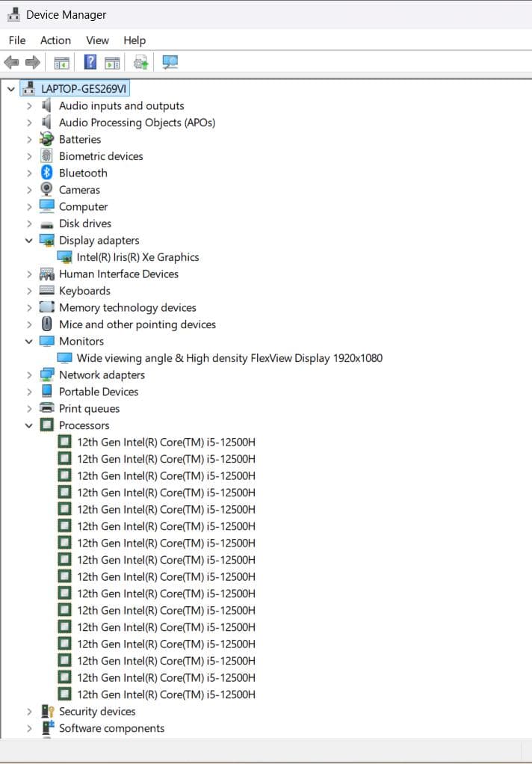Click the blue Help question mark icon
Viewport: 532px width, 764px height.
[x=90, y=62]
